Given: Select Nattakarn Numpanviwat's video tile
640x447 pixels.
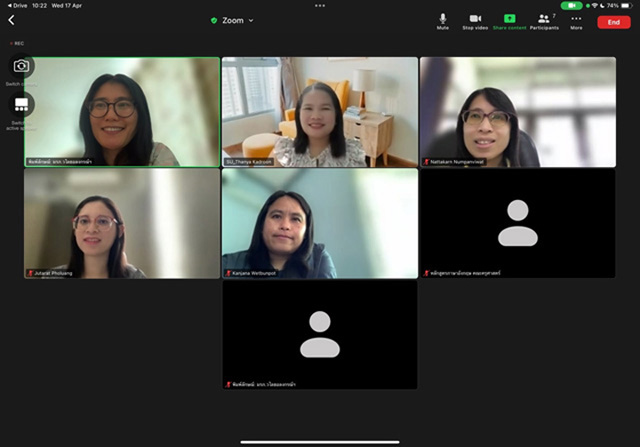Looking at the screenshot, I should [517, 110].
